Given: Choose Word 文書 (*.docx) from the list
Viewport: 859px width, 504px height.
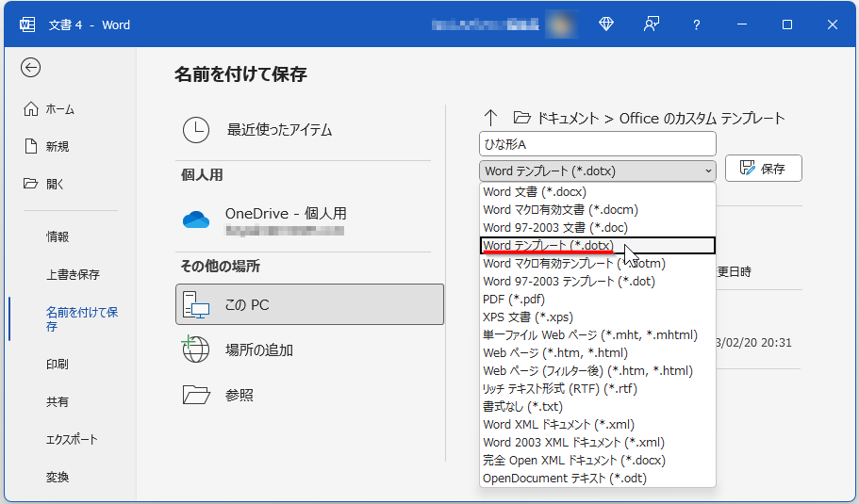Looking at the screenshot, I should (x=535, y=192).
